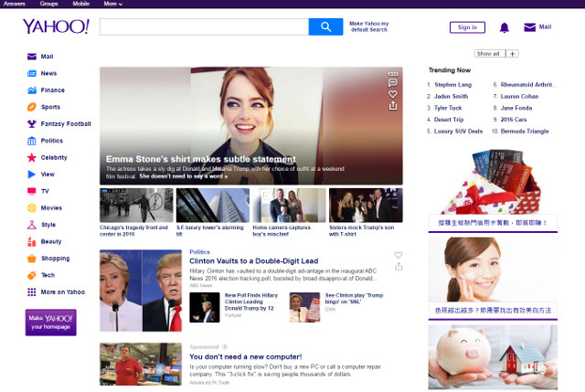This screenshot has height=392, width=585.
Task: Click trending topic Tyler Tuck
Action: 448,108
